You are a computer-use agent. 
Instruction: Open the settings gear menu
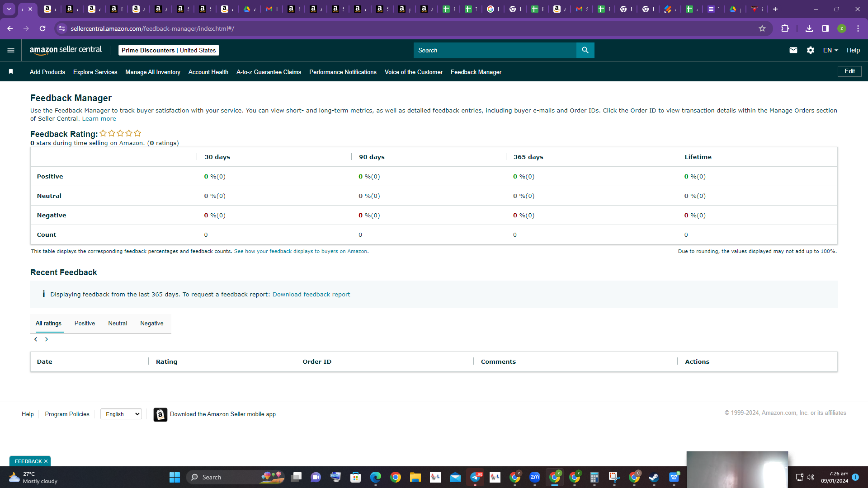click(811, 50)
